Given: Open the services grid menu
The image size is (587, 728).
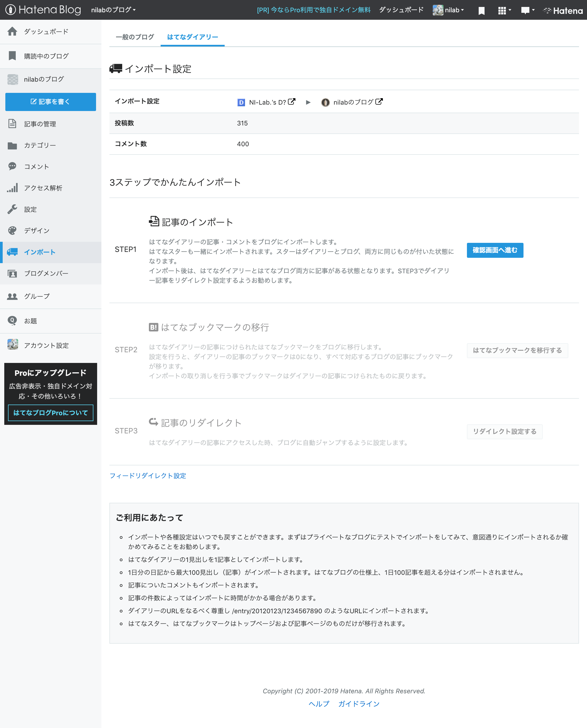Looking at the screenshot, I should tap(504, 10).
